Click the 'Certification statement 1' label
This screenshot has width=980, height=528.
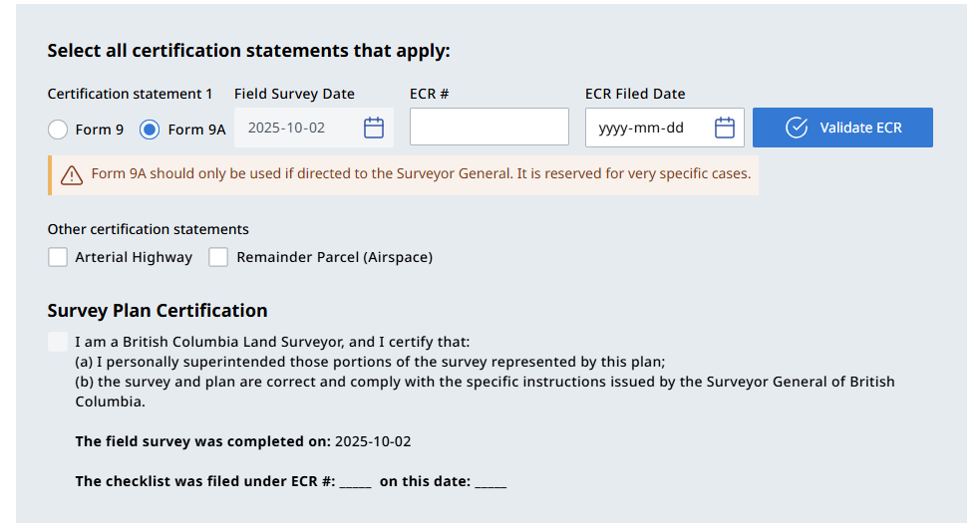(130, 94)
